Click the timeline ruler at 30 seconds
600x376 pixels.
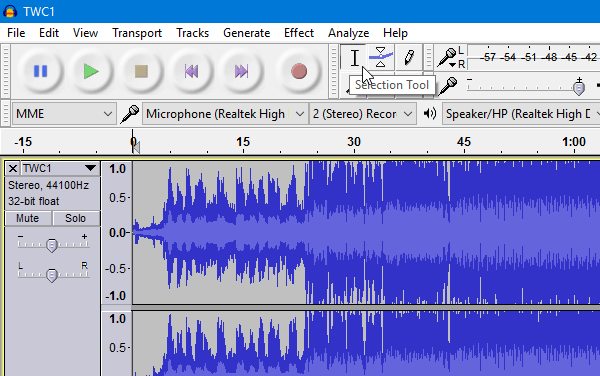(354, 142)
